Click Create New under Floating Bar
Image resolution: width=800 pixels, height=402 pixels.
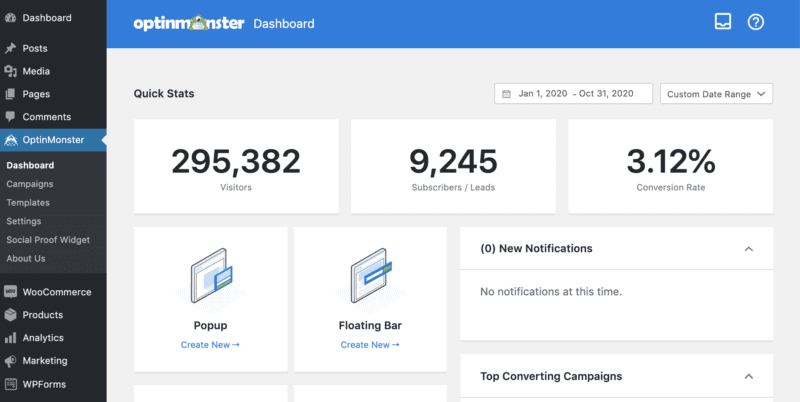(370, 345)
